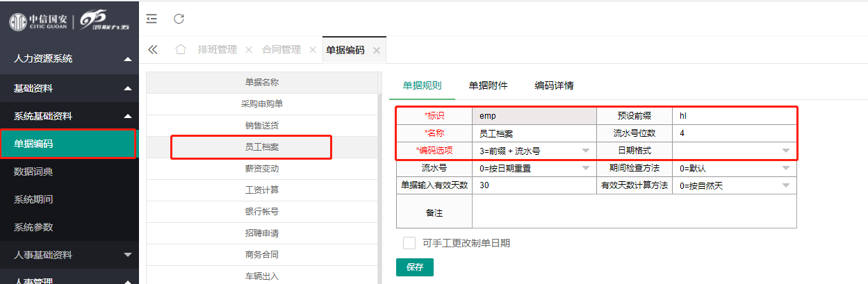868x284 pixels.
Task: Collapse the 基础资料 menu section
Action: point(69,88)
